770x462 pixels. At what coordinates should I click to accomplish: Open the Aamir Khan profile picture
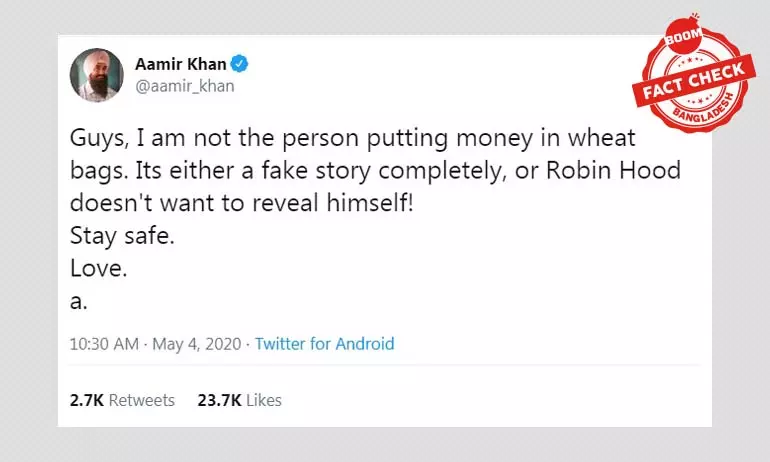coord(96,74)
